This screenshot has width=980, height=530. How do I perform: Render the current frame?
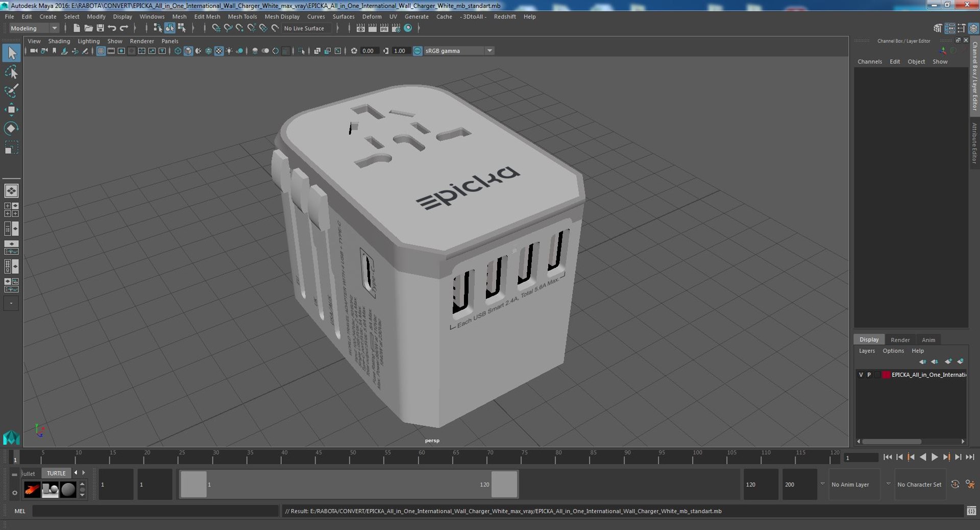click(x=372, y=28)
